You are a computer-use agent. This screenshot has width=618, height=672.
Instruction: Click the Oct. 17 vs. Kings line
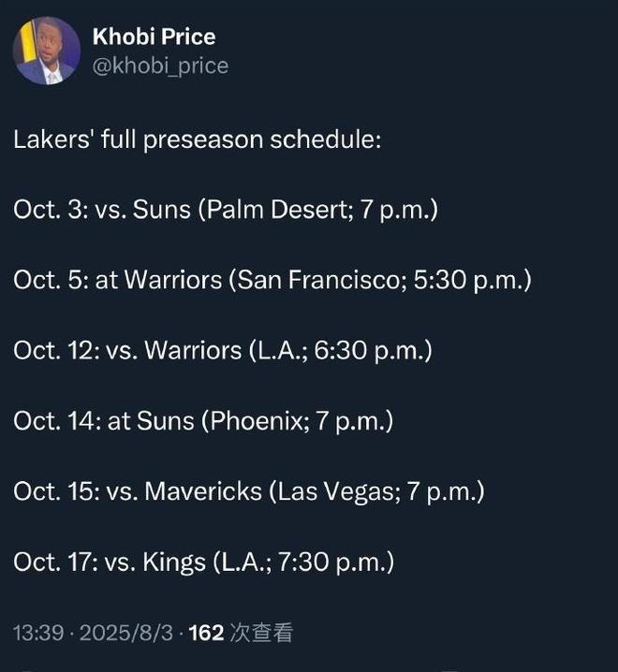tap(204, 562)
